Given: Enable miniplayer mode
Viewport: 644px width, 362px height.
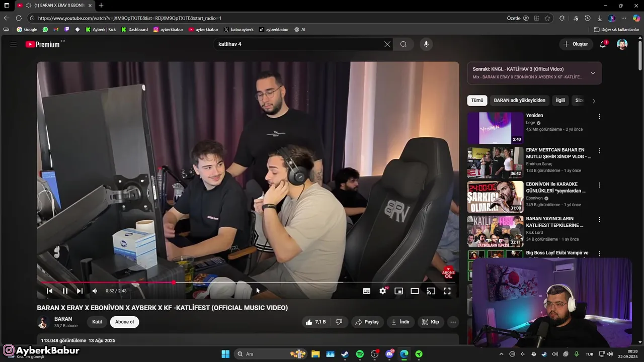Looking at the screenshot, I should [398, 291].
